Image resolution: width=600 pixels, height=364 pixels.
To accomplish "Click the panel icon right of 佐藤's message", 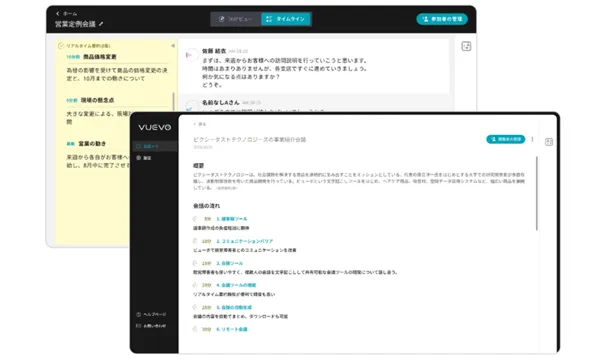I will click(x=466, y=46).
